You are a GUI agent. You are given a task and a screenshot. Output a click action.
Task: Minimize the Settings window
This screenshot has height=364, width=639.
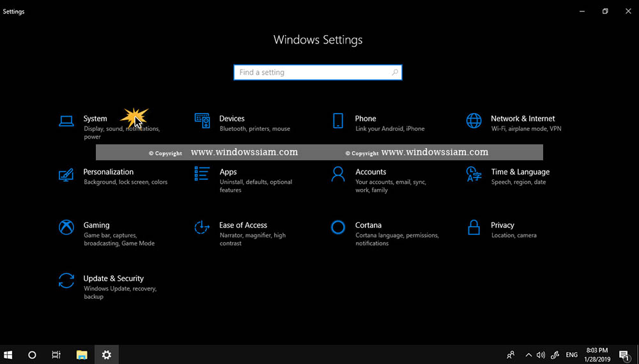(x=582, y=11)
